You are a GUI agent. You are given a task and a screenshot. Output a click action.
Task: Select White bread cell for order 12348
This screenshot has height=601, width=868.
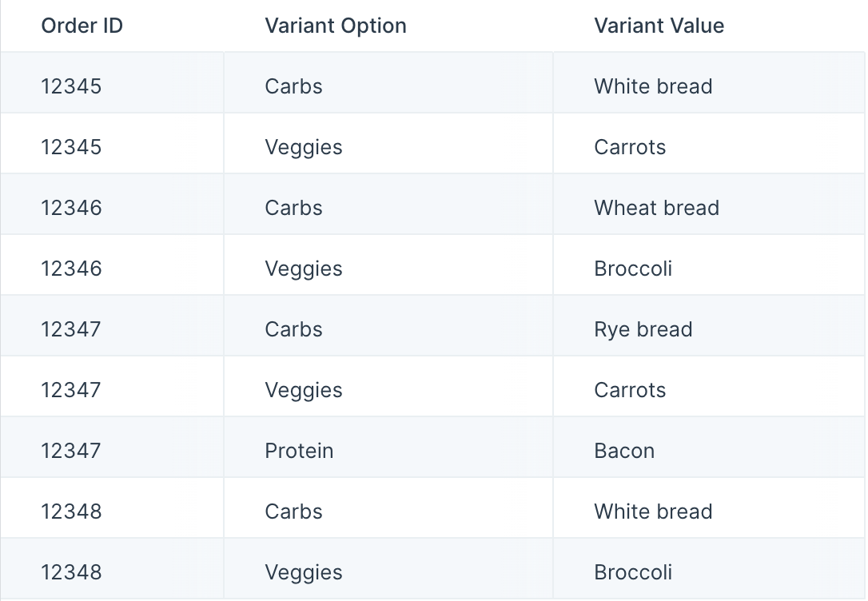click(709, 508)
